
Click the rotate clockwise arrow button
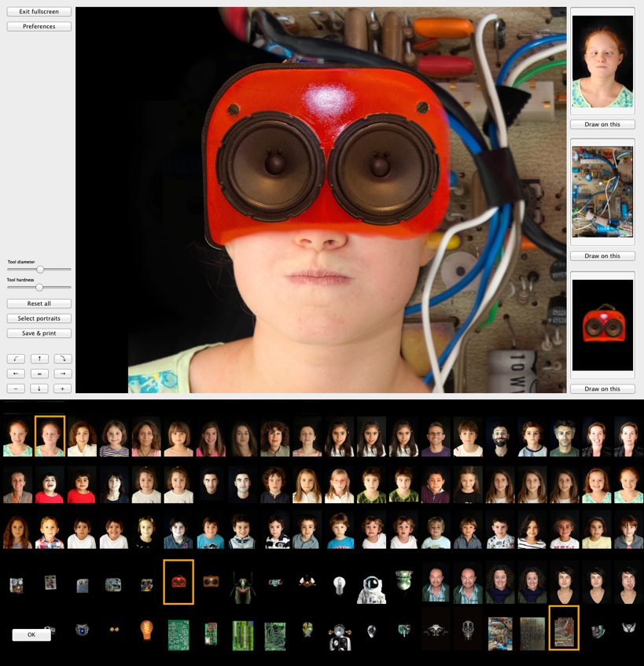click(62, 359)
